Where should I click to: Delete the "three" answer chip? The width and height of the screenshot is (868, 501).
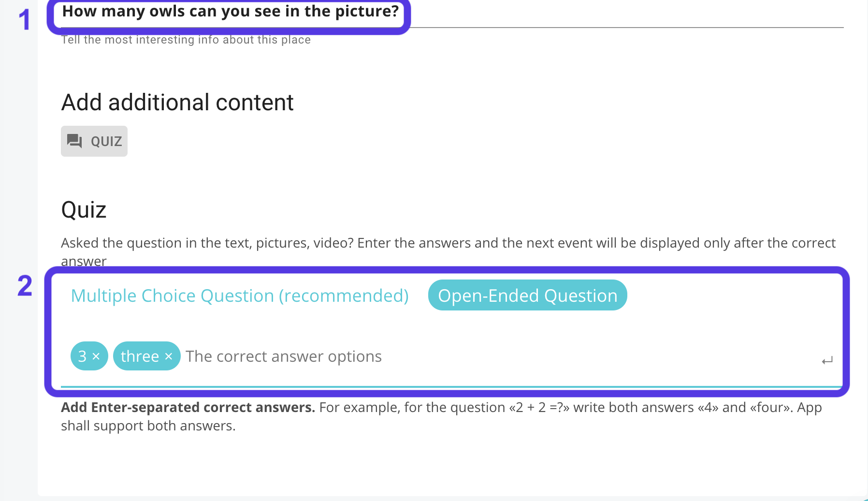[x=169, y=356]
